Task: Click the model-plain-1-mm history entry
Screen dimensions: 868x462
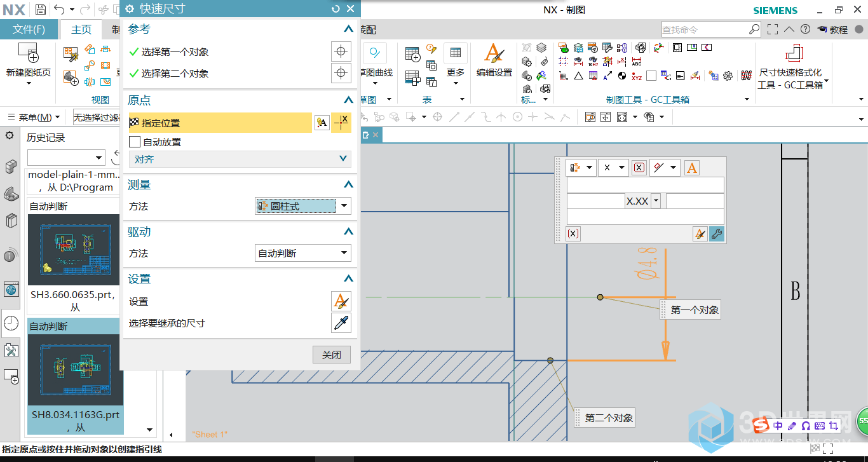Action: click(74, 180)
